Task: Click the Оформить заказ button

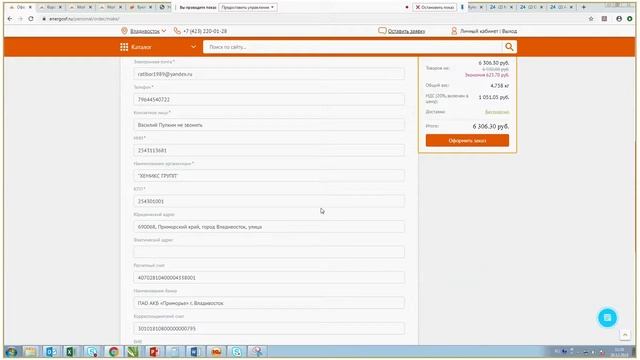Action: (467, 140)
